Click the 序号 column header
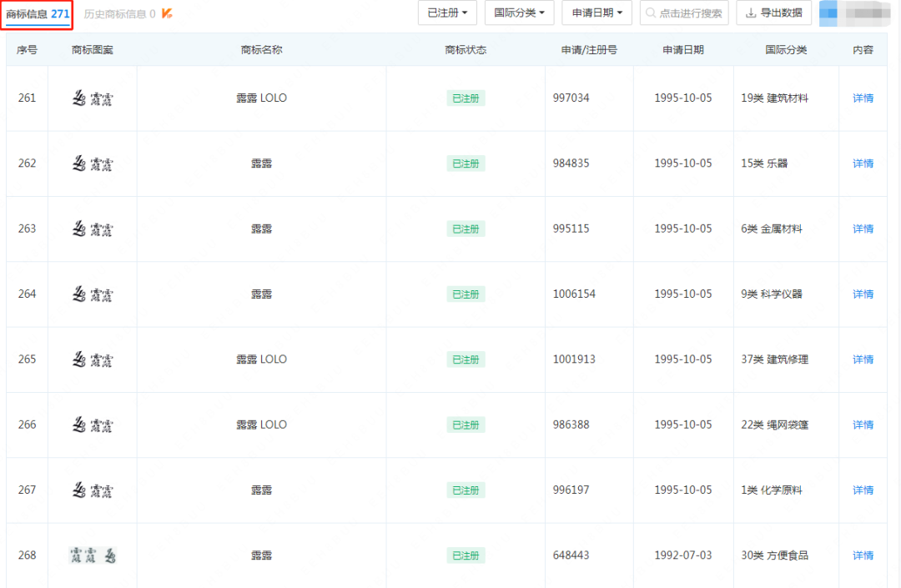Image resolution: width=901 pixels, height=588 pixels. click(27, 50)
